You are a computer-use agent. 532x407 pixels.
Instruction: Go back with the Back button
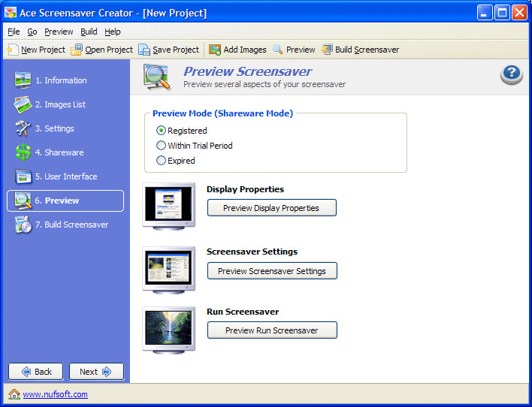coord(35,372)
